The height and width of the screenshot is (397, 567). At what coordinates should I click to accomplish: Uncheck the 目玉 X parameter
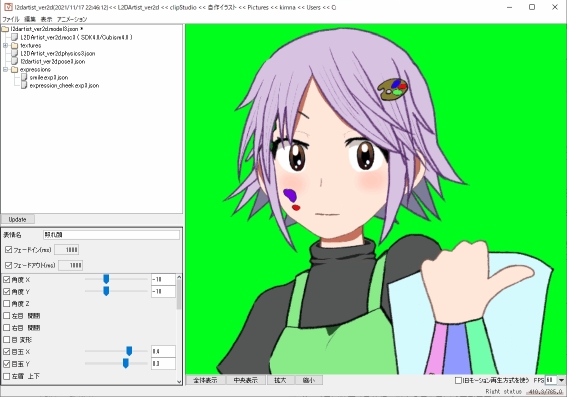click(x=7, y=351)
